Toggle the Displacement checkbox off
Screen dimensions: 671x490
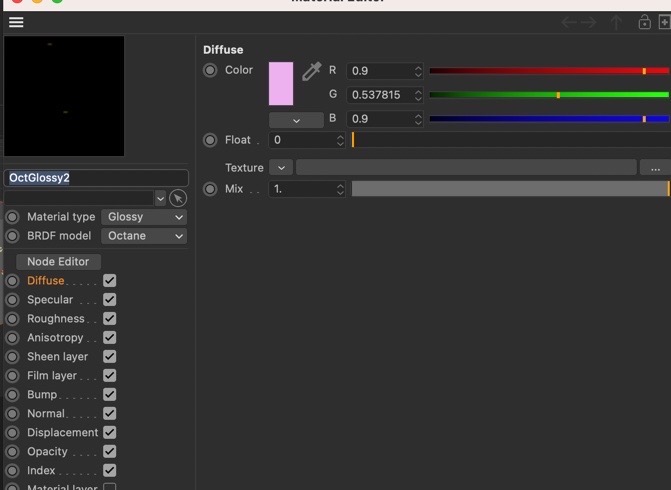110,432
